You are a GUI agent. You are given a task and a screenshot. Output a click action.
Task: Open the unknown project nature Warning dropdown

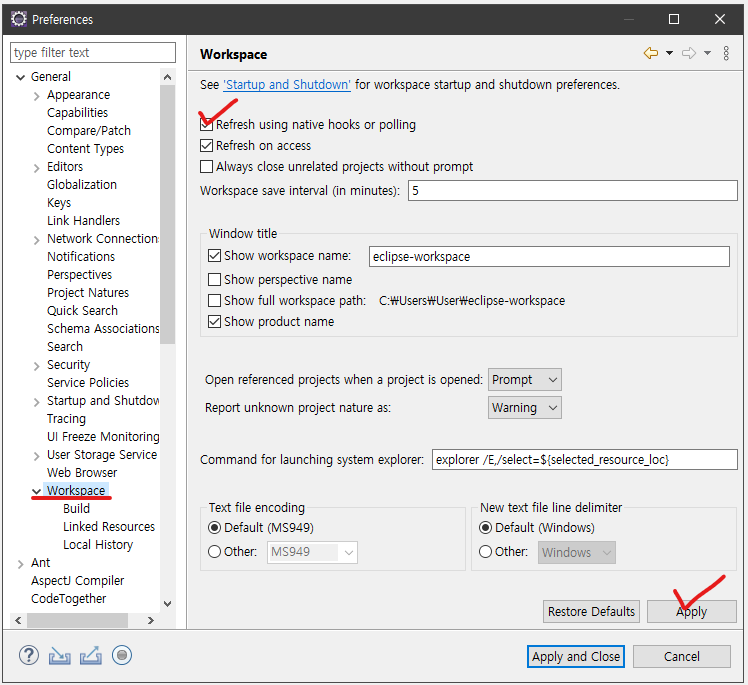coord(524,408)
